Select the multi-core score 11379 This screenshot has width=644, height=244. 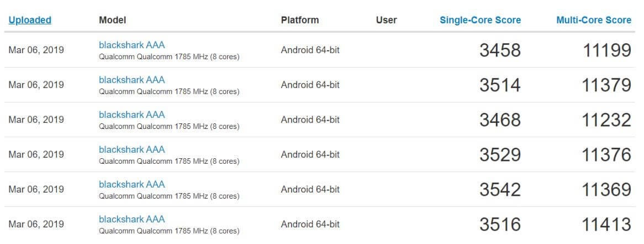click(x=606, y=85)
